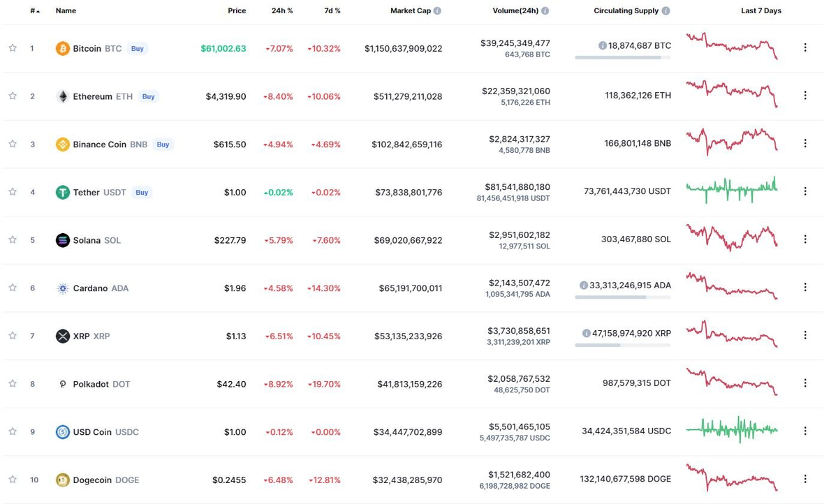This screenshot has width=838, height=504.
Task: Select the Tether USDT logo
Action: tap(63, 192)
